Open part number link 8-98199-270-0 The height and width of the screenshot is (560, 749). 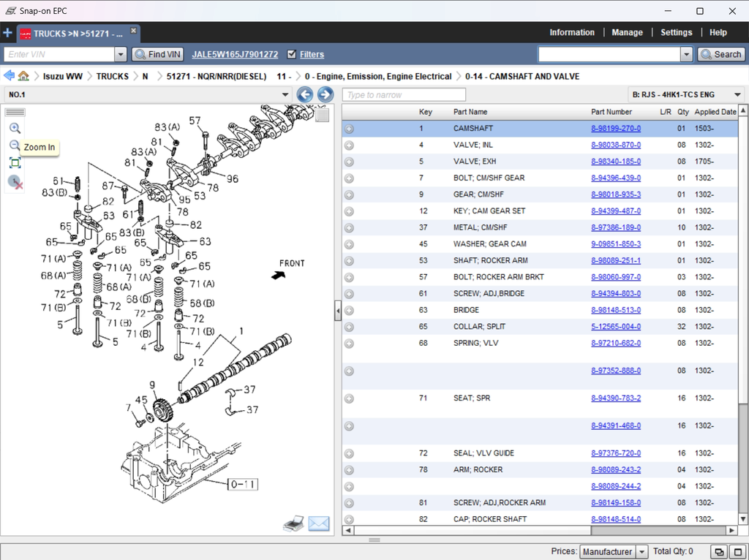coord(616,129)
